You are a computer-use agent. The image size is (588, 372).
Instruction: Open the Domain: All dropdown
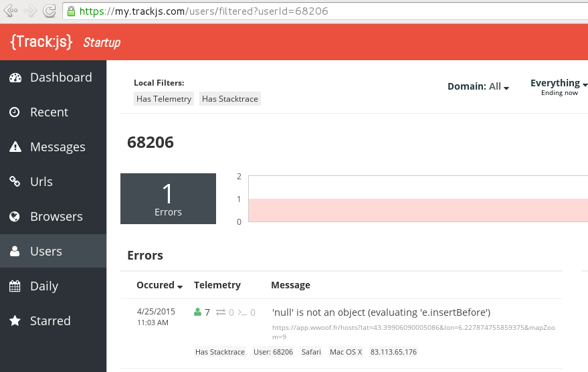tap(478, 86)
